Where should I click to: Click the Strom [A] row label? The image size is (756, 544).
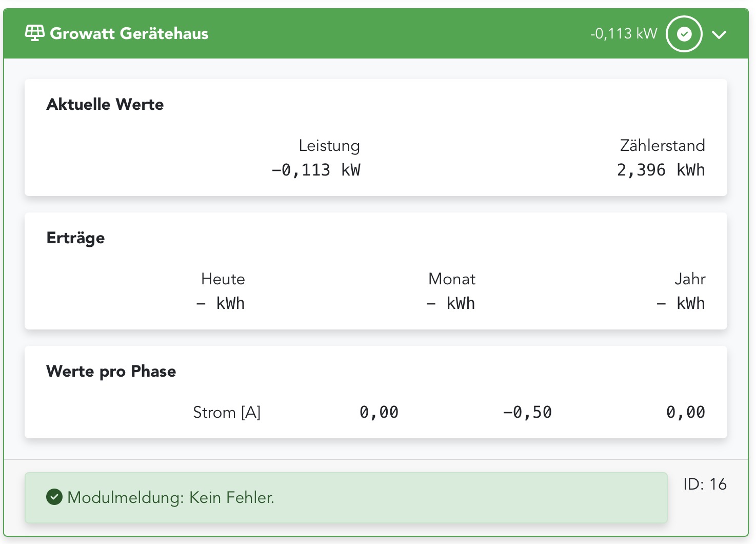pyautogui.click(x=227, y=412)
